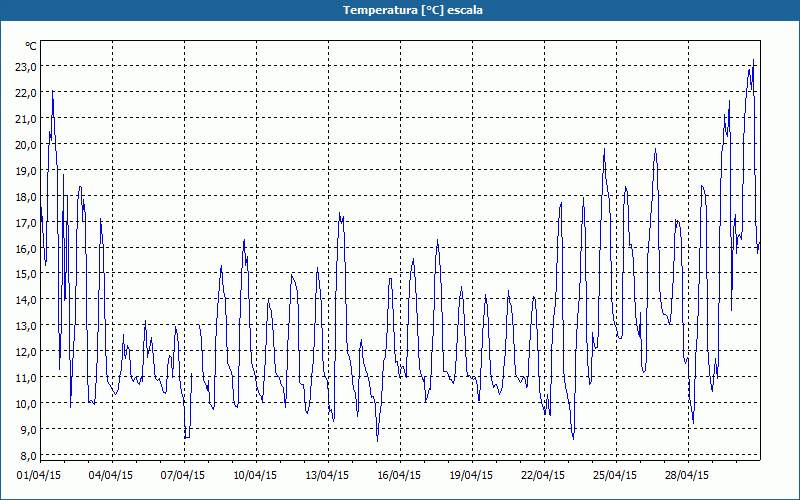Click the 07/04/15 date label
800x500 pixels.
pyautogui.click(x=183, y=476)
